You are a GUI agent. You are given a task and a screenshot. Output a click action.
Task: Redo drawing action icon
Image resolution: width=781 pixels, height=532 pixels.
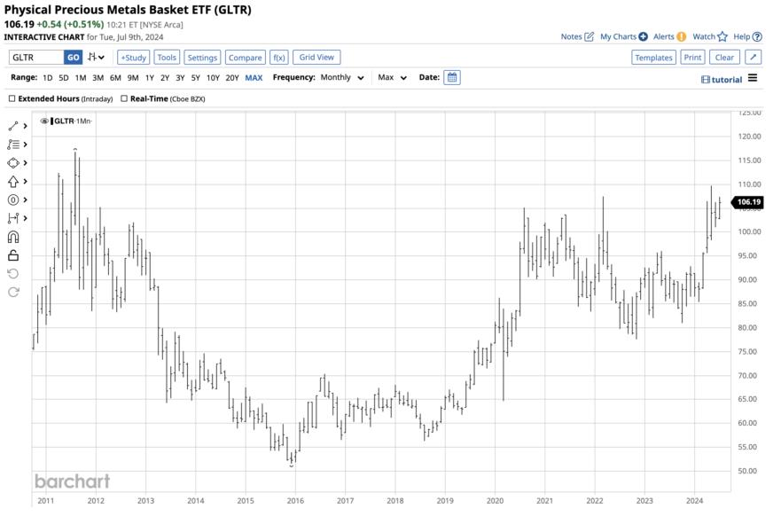coord(13,292)
